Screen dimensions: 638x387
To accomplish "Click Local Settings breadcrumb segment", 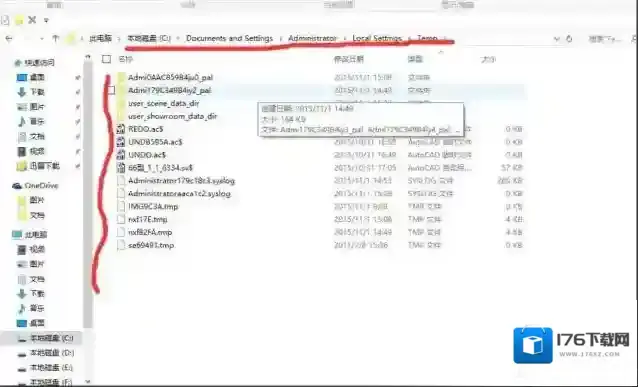I will coord(377,38).
